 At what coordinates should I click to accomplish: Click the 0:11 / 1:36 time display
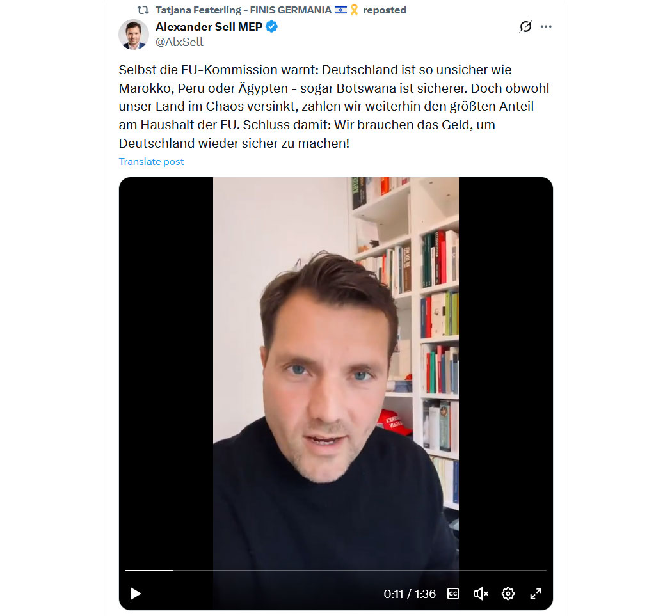point(410,594)
